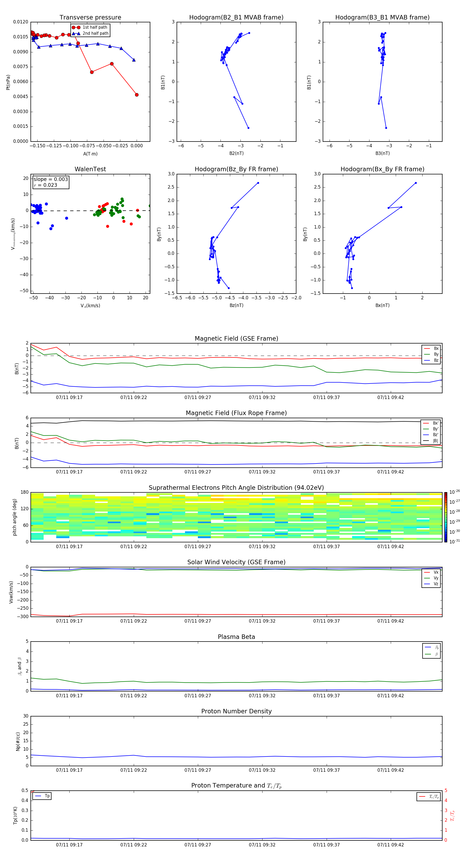Click the 'A(T·m)' x-axis label
The height and width of the screenshot is (868, 473).
(x=90, y=154)
